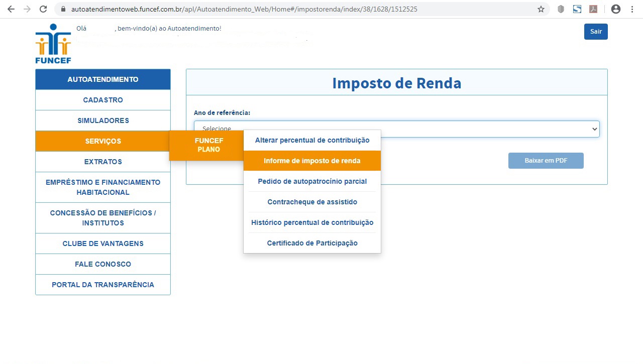This screenshot has width=643, height=364.
Task: Open the browser three-dot menu
Action: coord(632,9)
